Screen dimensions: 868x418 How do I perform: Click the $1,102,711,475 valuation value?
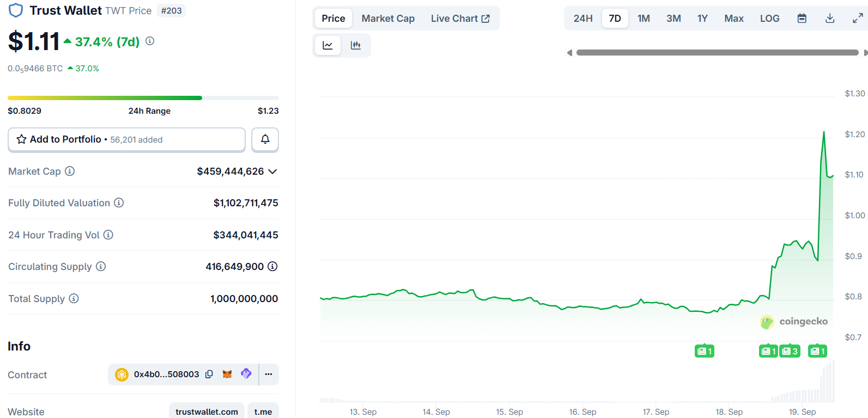(x=246, y=203)
